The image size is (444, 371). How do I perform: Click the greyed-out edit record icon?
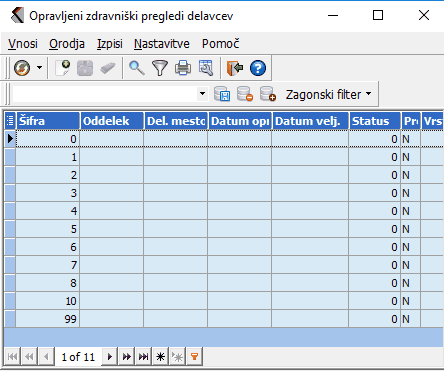pos(85,68)
